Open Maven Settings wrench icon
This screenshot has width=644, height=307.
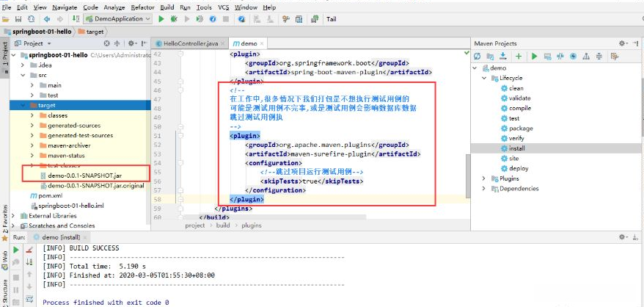click(x=615, y=57)
